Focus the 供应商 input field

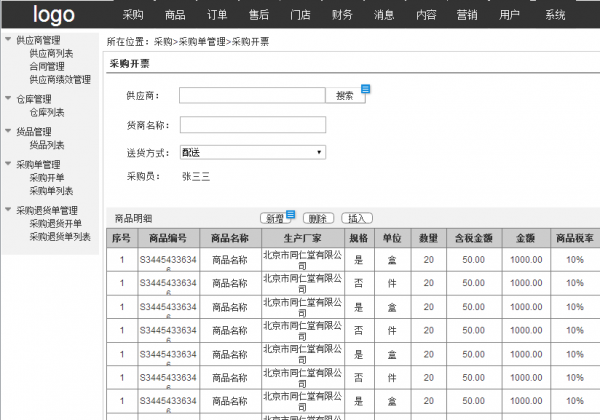(252, 95)
